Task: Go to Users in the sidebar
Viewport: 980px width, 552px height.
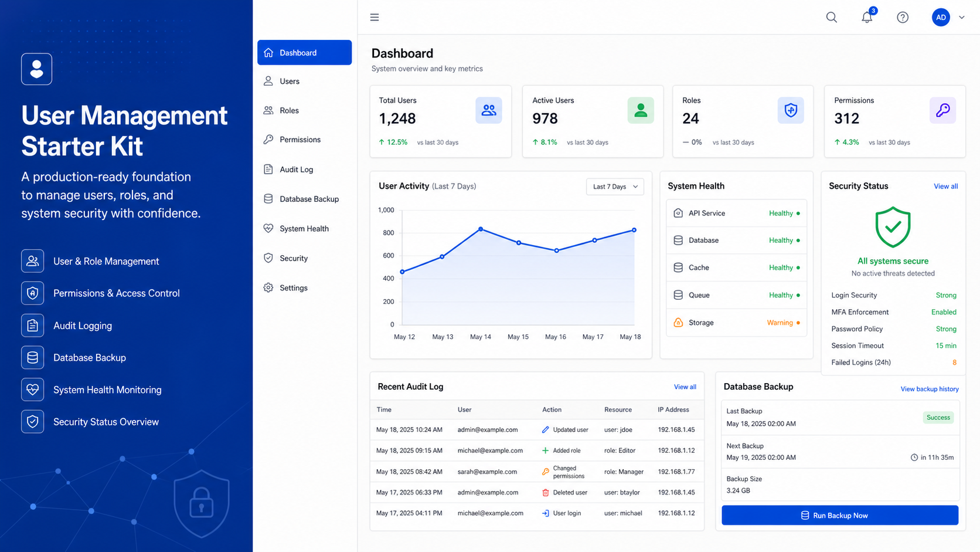Action: tap(304, 82)
